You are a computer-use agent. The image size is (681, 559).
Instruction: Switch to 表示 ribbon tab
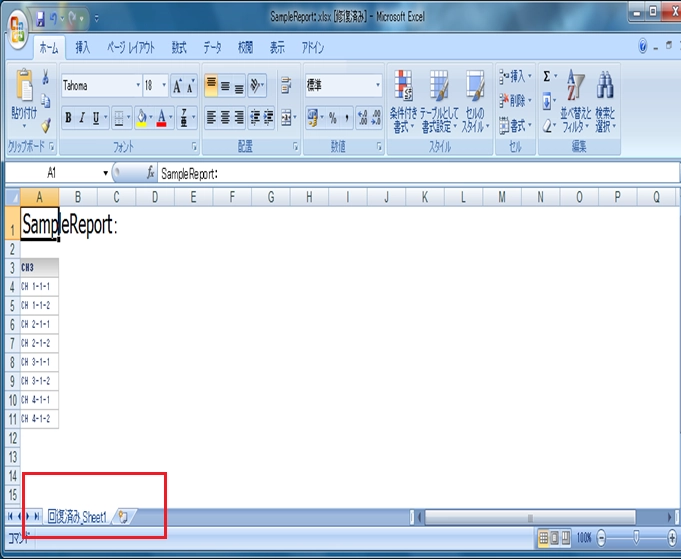pyautogui.click(x=277, y=48)
